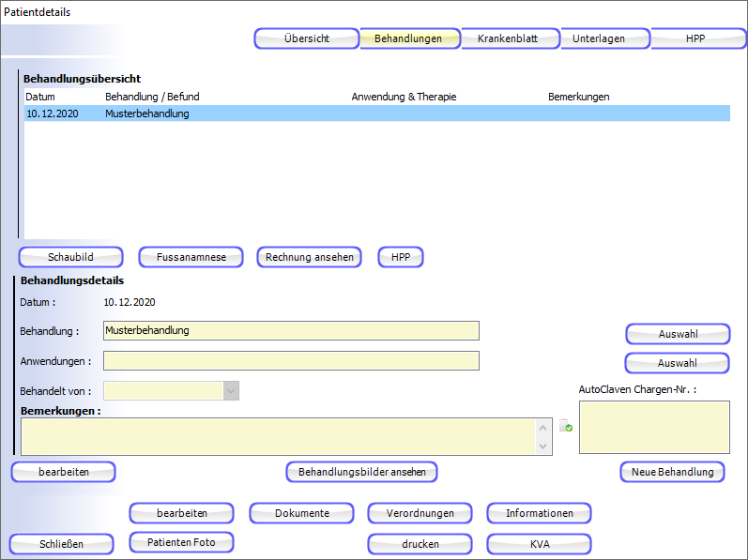Open Fussanamnese
This screenshot has width=748, height=560.
(x=191, y=257)
